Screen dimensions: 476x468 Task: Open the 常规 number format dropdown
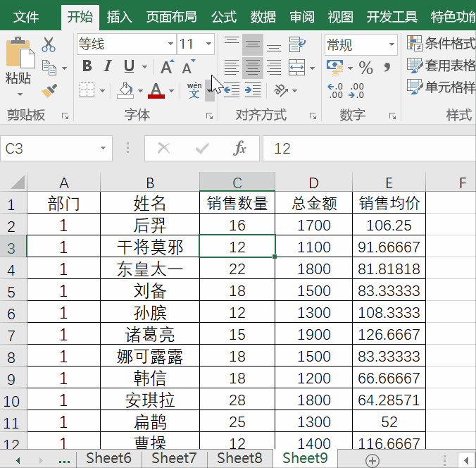click(x=392, y=44)
